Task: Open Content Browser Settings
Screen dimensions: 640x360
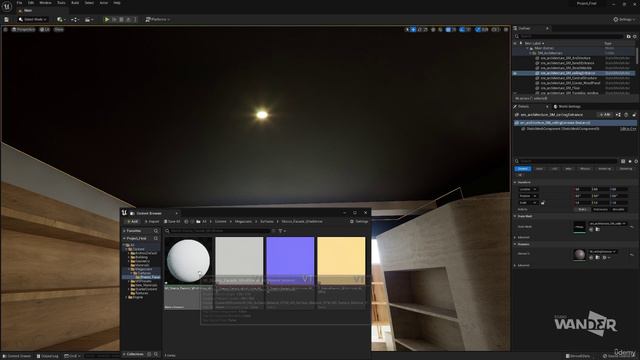Action: [359, 222]
